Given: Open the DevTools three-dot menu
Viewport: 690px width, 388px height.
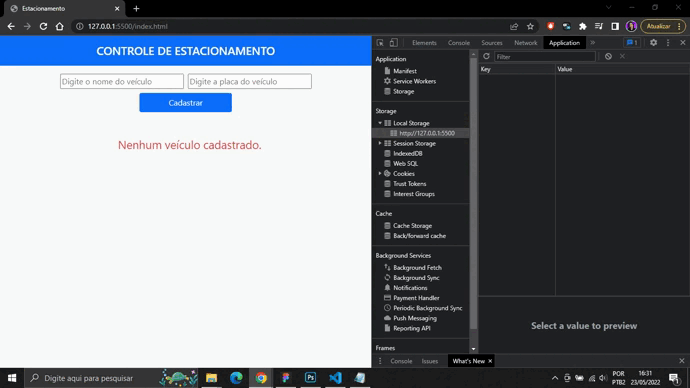Looking at the screenshot, I should 668,43.
